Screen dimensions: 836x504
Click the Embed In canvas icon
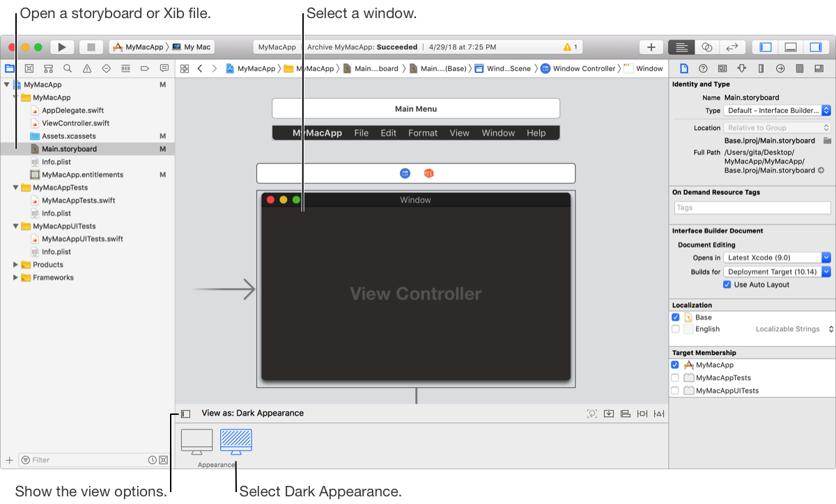coord(609,414)
